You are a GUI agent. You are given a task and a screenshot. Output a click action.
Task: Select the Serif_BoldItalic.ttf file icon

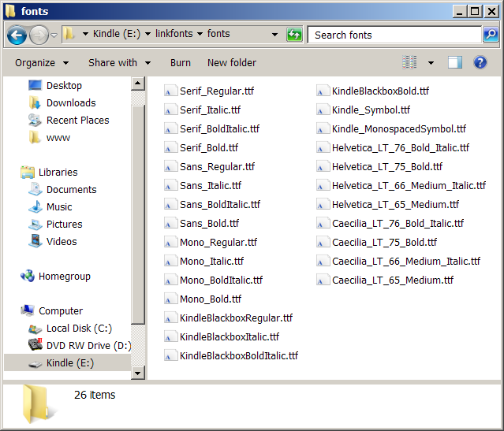point(170,128)
